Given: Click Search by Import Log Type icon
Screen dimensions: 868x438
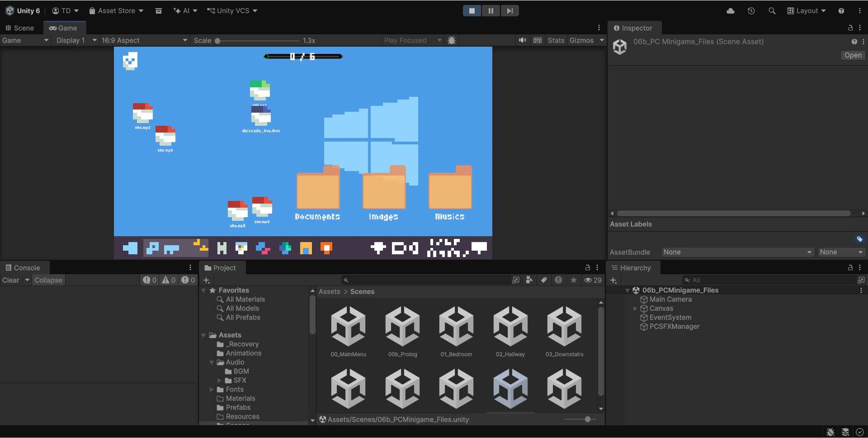Looking at the screenshot, I should pos(559,280).
